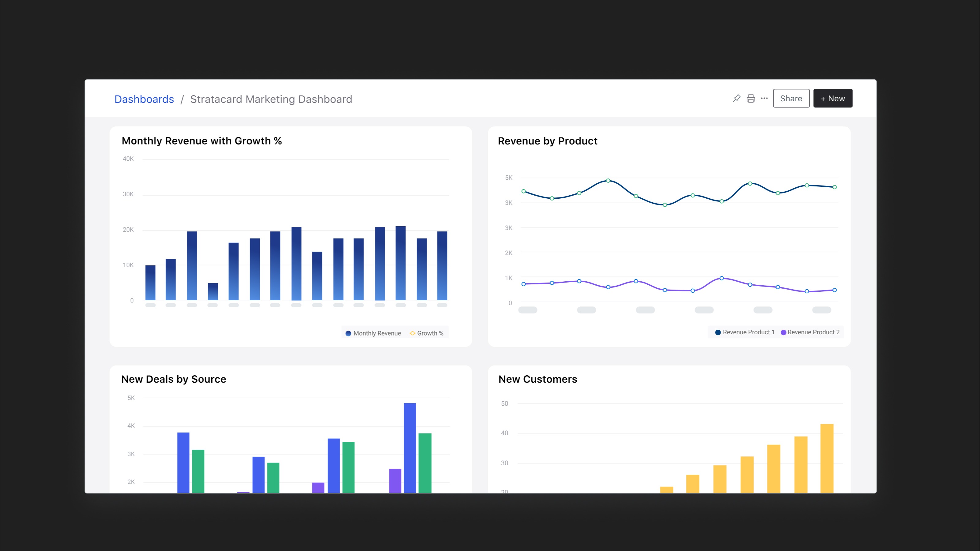Toggle Revenue Product 2 legend series
Image resolution: width=980 pixels, height=551 pixels.
813,332
